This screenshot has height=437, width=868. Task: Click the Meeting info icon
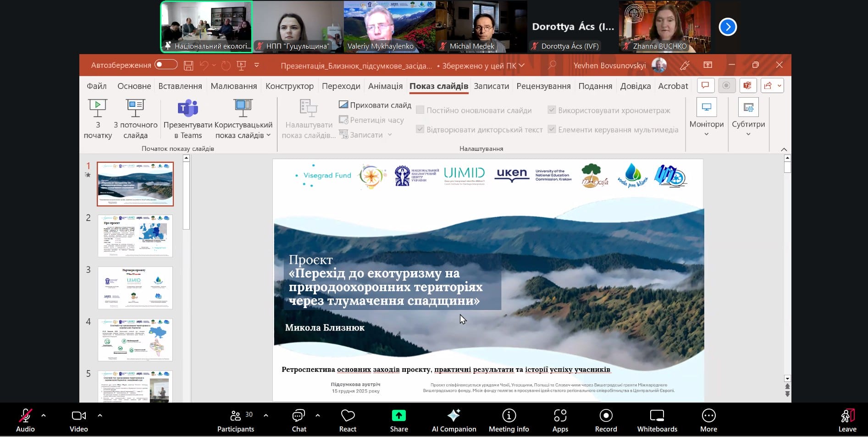click(x=509, y=420)
